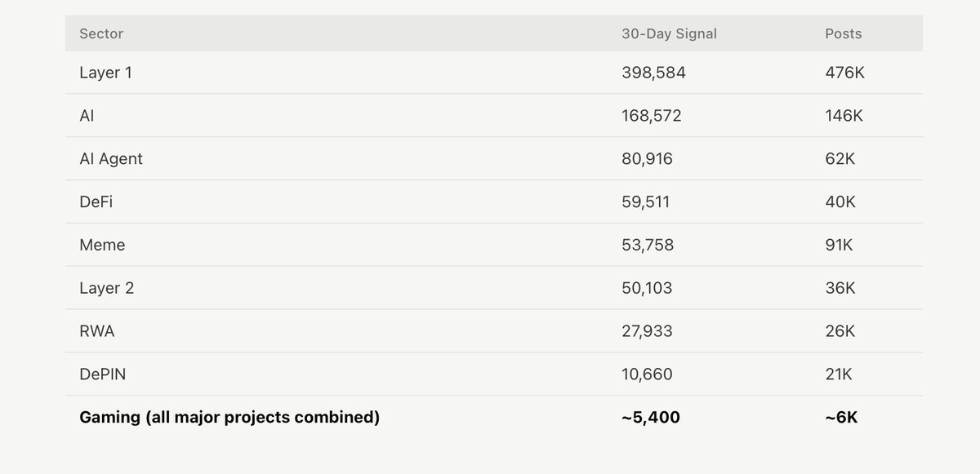Click the Gaming all major projects combined label
The width and height of the screenshot is (980, 474).
pos(229,418)
